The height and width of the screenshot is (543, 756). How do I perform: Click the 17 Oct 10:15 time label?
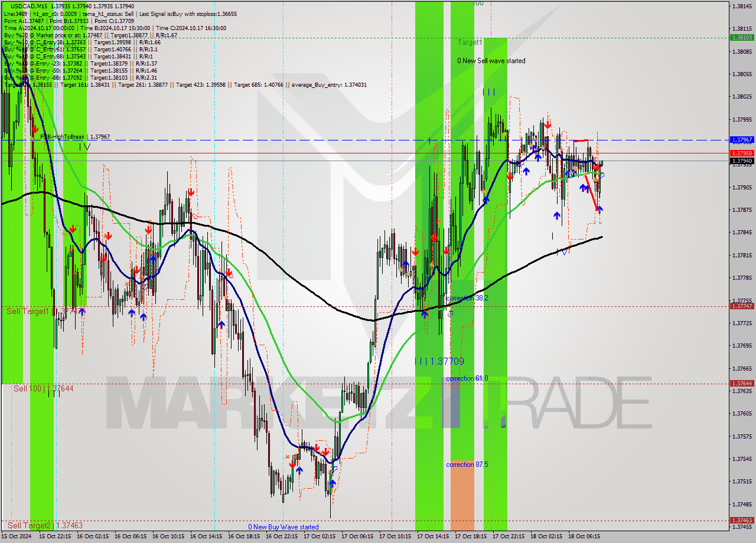point(395,537)
